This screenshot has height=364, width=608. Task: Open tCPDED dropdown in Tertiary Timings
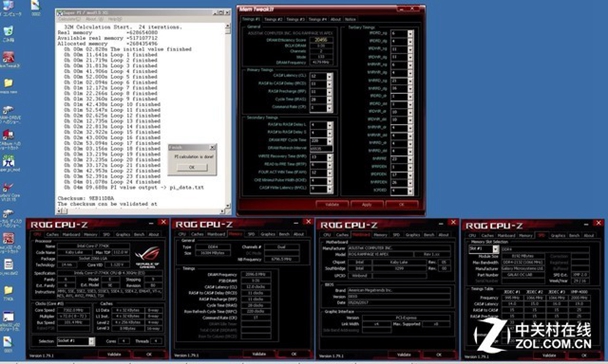[410, 191]
